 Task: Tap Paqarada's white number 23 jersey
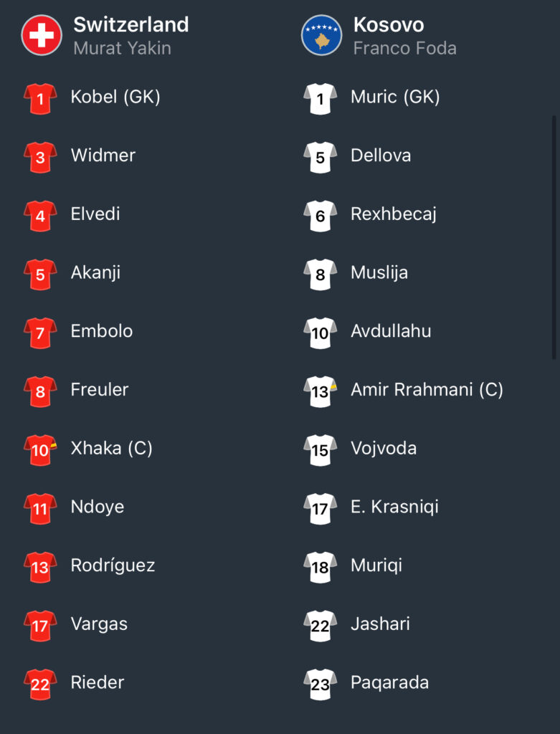click(321, 685)
